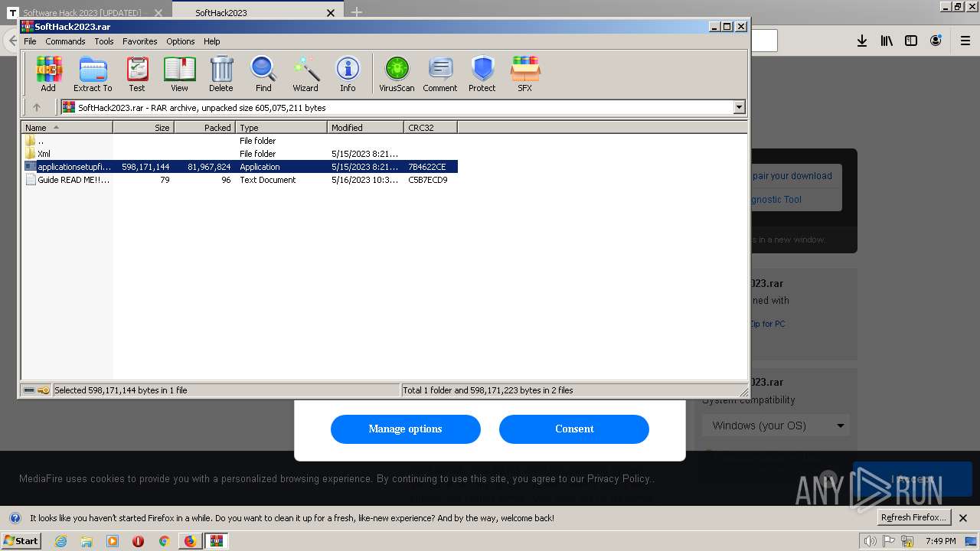Open Chrome from the taskbar
The image size is (980, 551).
click(163, 541)
